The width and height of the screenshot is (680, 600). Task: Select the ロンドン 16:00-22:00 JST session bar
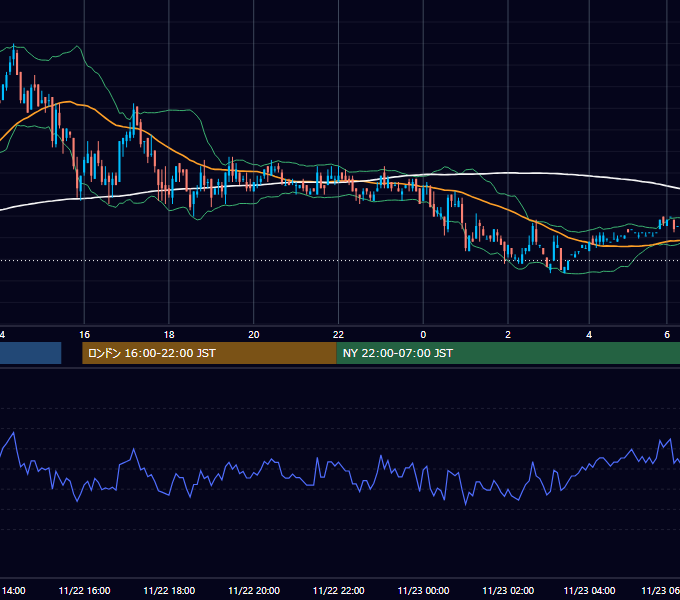pos(209,353)
